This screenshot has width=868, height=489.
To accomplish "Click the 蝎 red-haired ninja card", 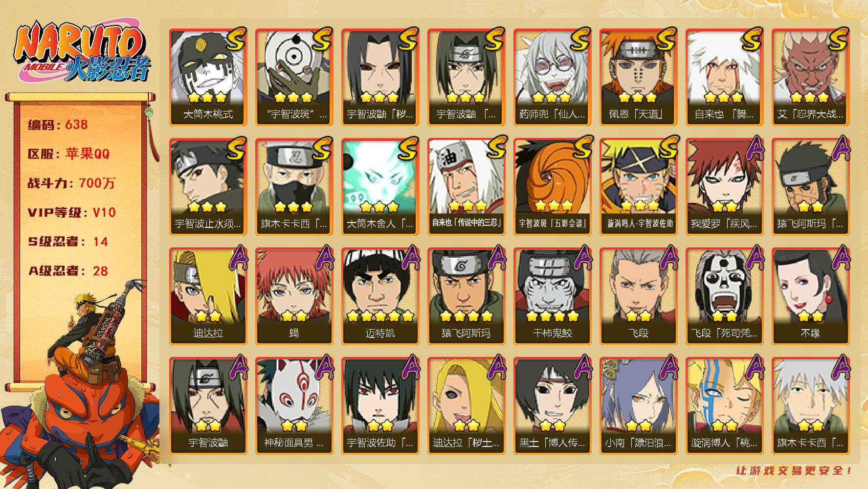I will pyautogui.click(x=294, y=296).
